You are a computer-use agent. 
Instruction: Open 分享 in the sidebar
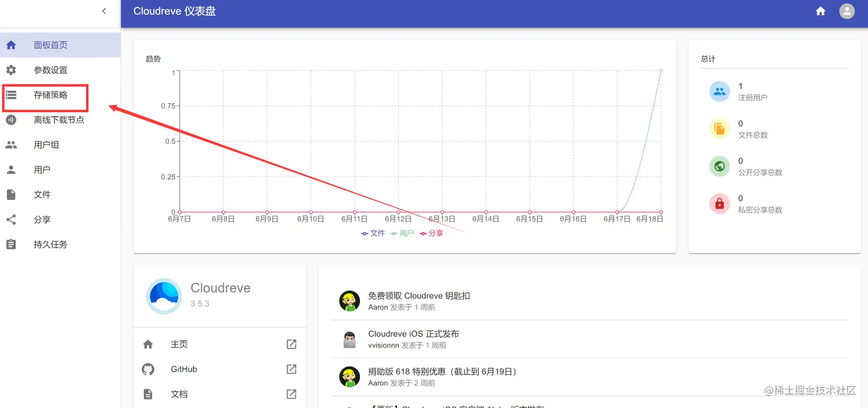(60, 220)
